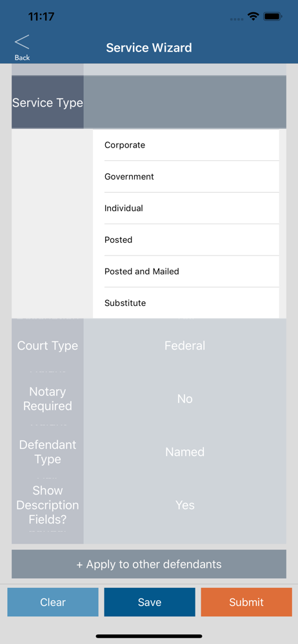Image resolution: width=298 pixels, height=644 pixels.
Task: Tap the Back arrow icon
Action: click(x=22, y=42)
